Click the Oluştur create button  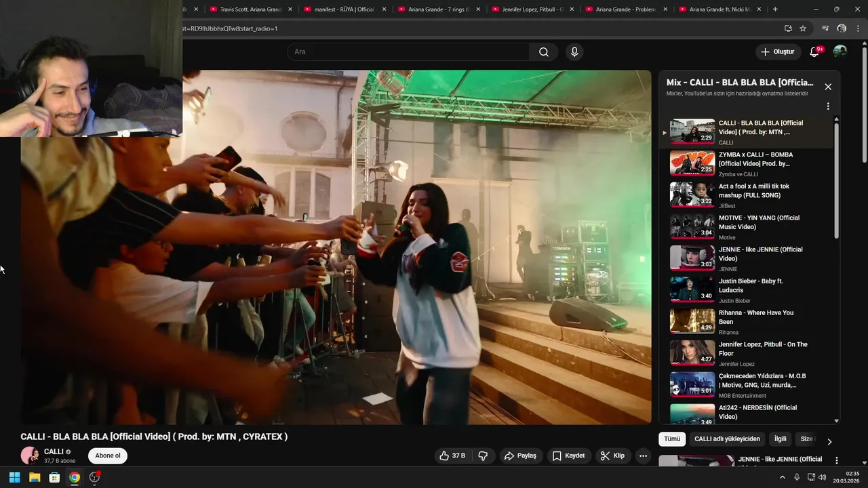click(x=778, y=52)
